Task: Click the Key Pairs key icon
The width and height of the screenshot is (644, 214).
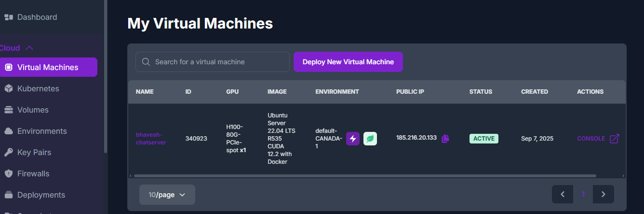Action: tap(9, 152)
